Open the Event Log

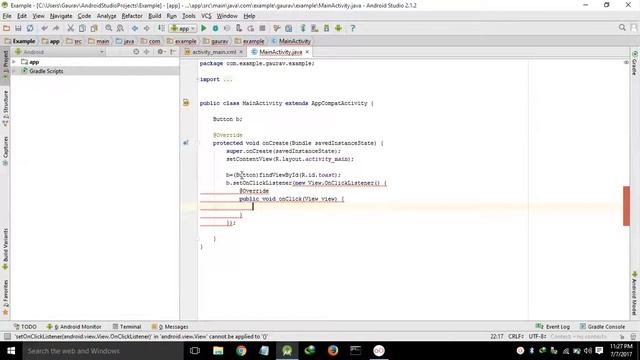(553, 327)
